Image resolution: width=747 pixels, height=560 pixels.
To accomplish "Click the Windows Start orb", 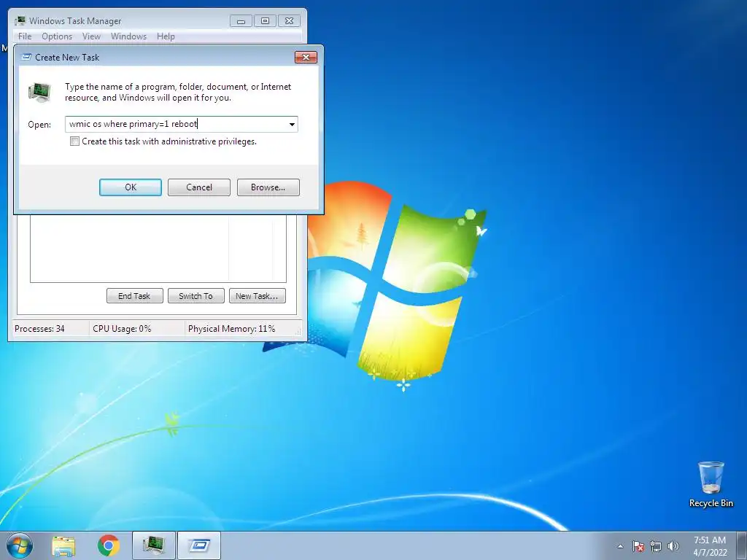I will pos(20,545).
